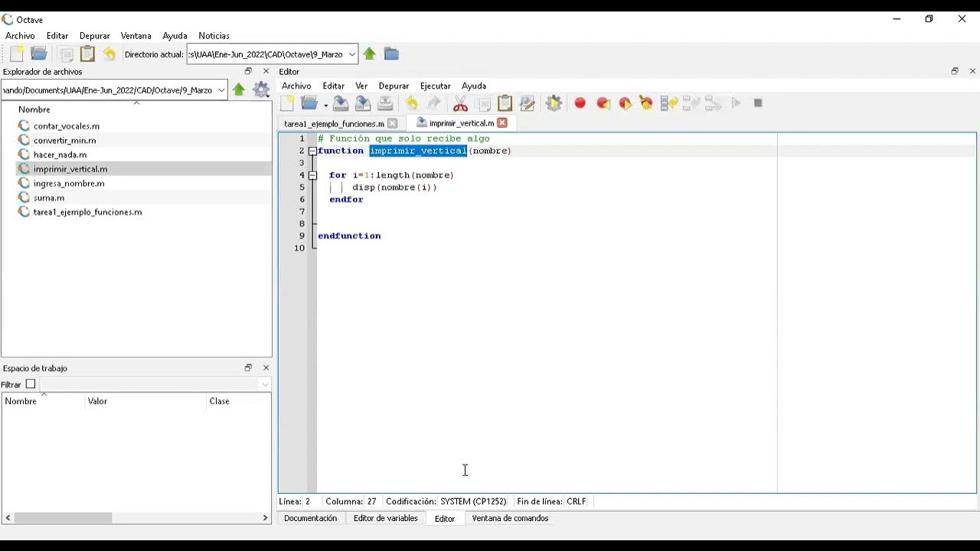Switch to tarea1_ejemplo_funciones.m tab
This screenshot has height=551, width=980.
pos(334,123)
